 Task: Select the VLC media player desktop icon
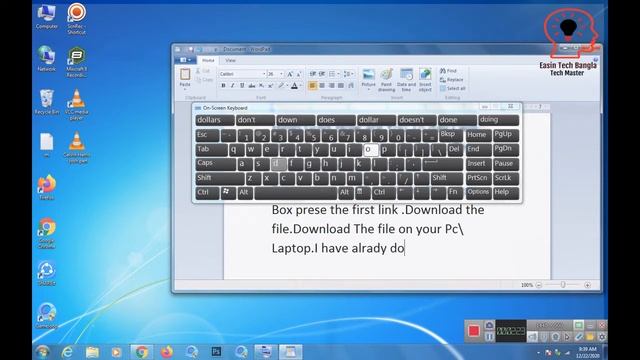click(x=76, y=105)
